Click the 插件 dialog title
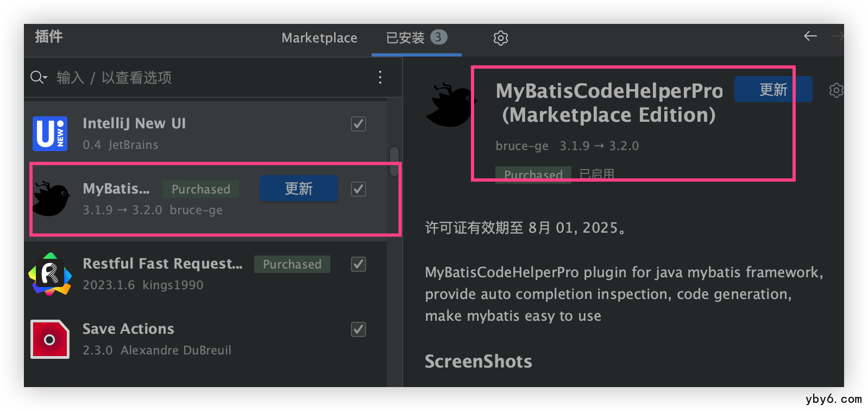This screenshot has height=411, width=868. pyautogui.click(x=48, y=36)
